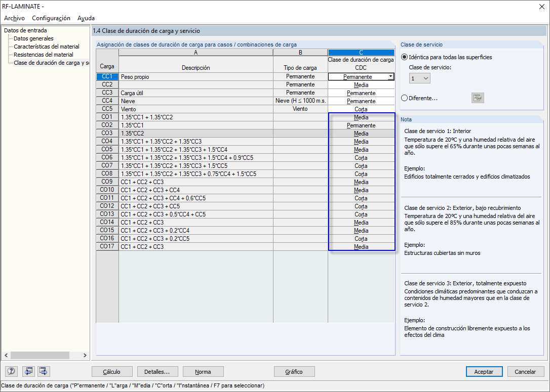Viewport: 550px width, 392px height.
Task: Click the CO12 "Corta" duration class cell
Action: tap(361, 206)
